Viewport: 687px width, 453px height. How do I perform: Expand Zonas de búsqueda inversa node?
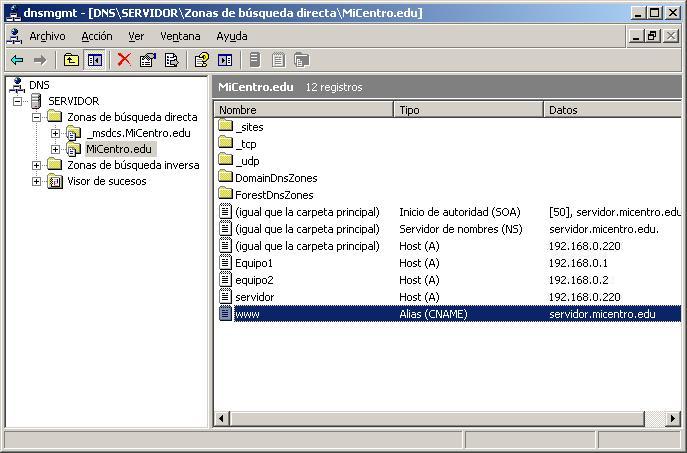[x=37, y=165]
